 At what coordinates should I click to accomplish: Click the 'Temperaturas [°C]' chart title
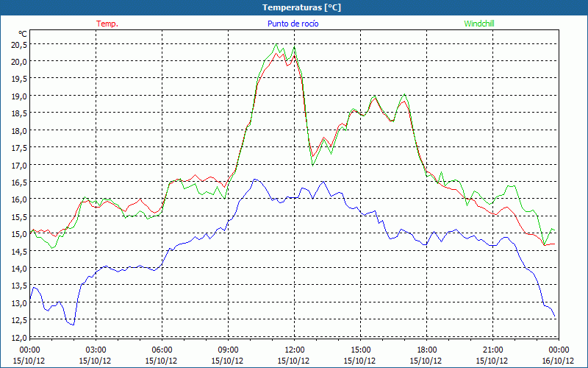click(301, 7)
